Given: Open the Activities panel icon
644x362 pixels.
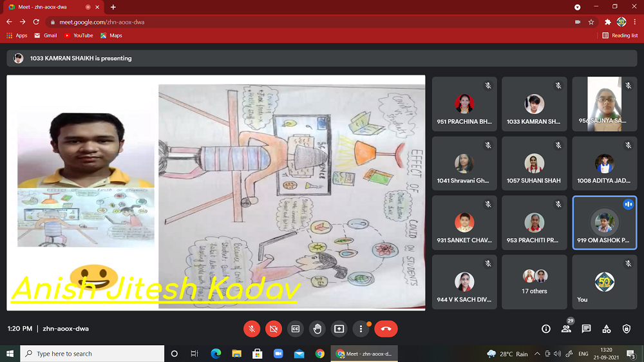Looking at the screenshot, I should tap(606, 329).
